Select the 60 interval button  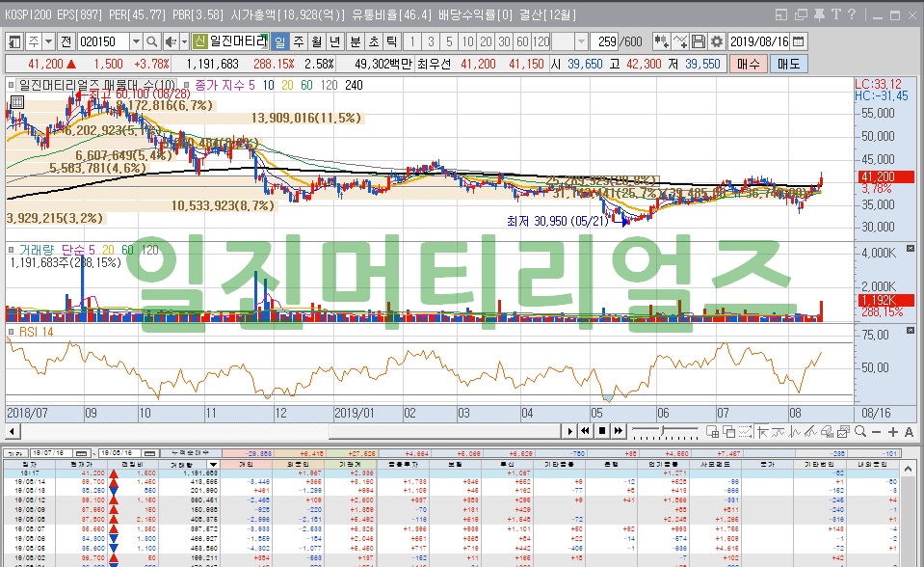click(522, 41)
